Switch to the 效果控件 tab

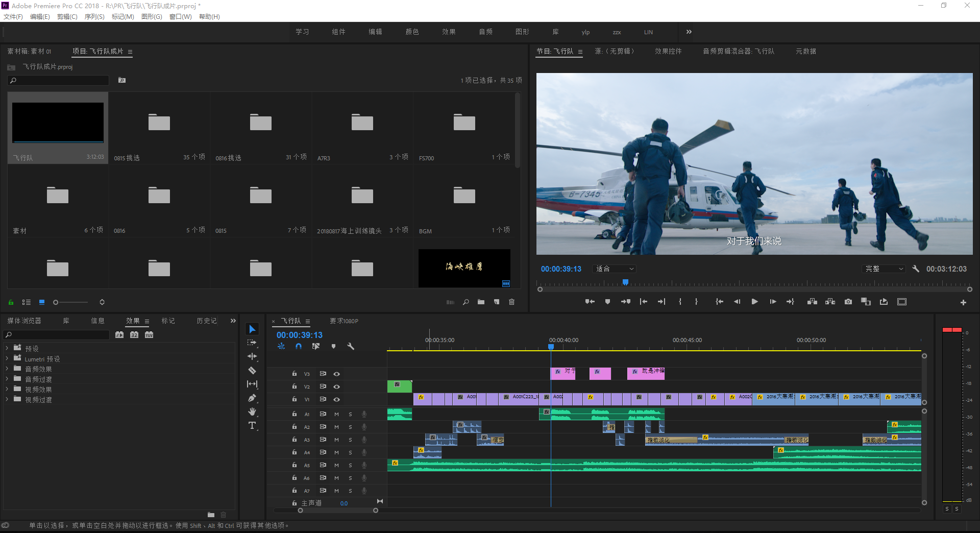668,52
